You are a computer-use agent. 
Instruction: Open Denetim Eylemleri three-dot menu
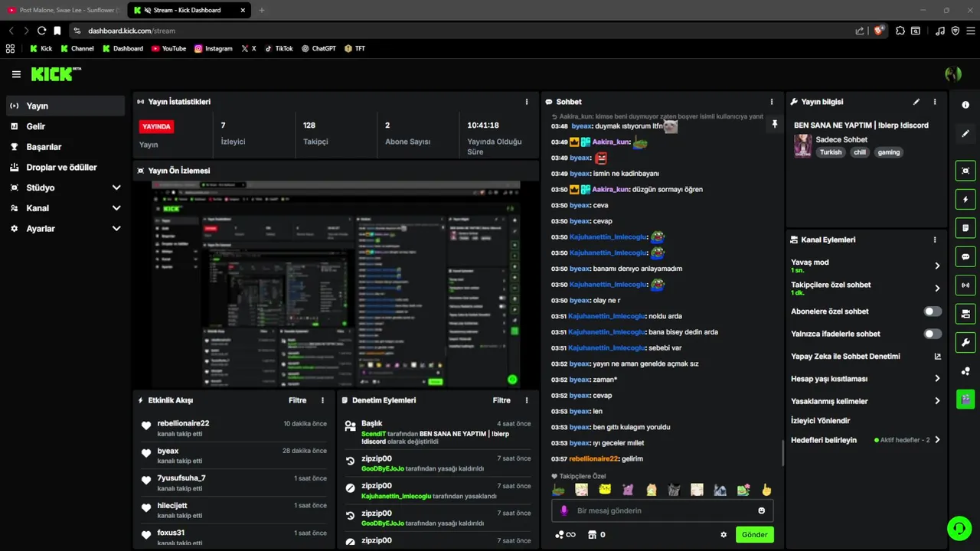527,400
